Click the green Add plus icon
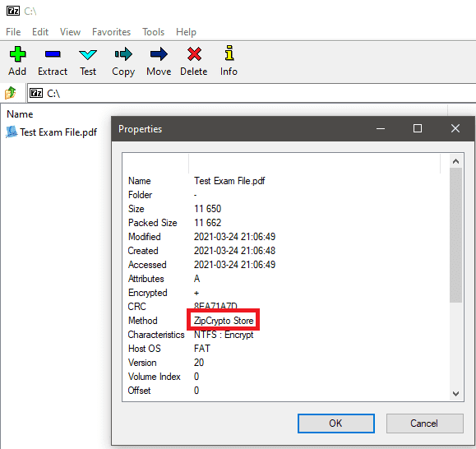This screenshot has width=476, height=449. coord(17,54)
